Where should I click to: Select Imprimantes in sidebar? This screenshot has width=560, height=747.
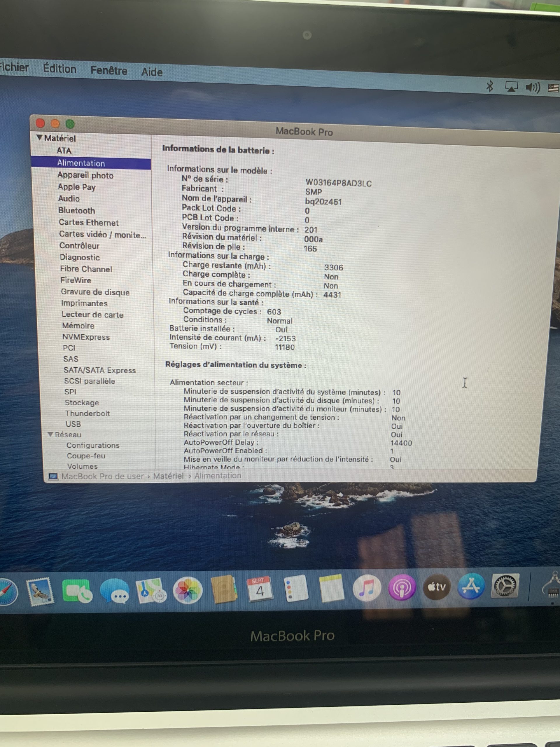click(84, 303)
